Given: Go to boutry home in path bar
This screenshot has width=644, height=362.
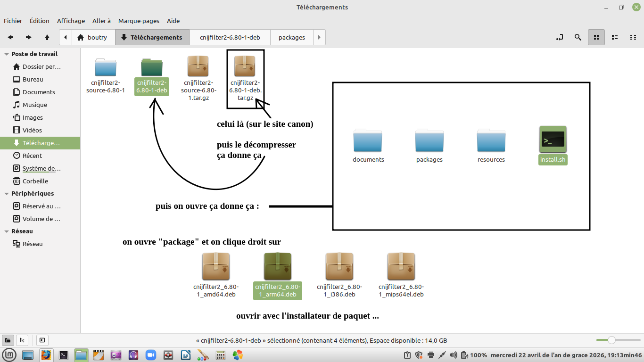Looking at the screenshot, I should (92, 37).
